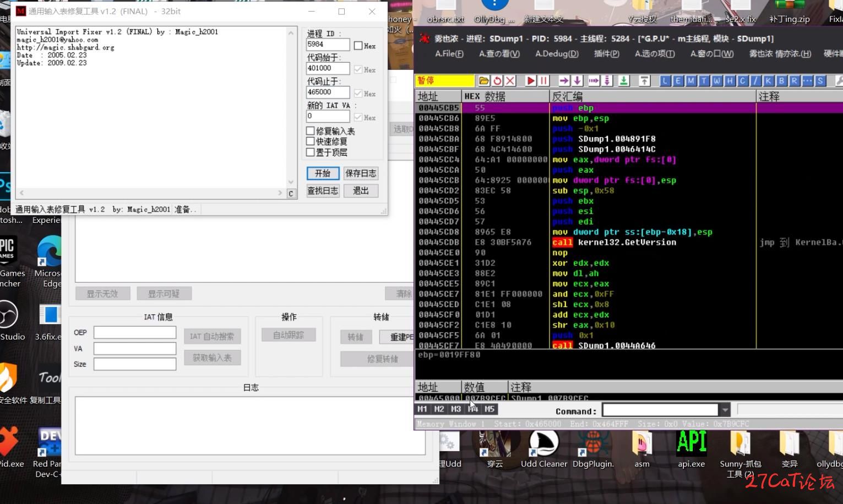Open the Log window with L button

pos(665,81)
